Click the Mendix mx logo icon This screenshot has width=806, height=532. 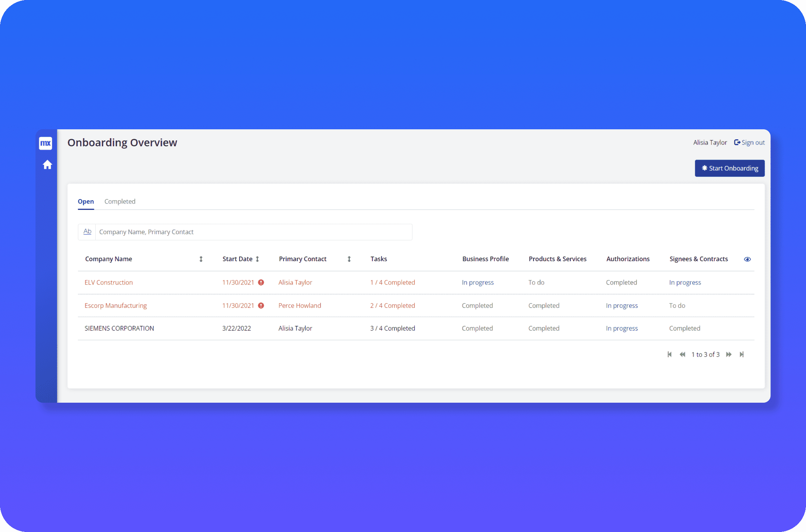point(45,143)
